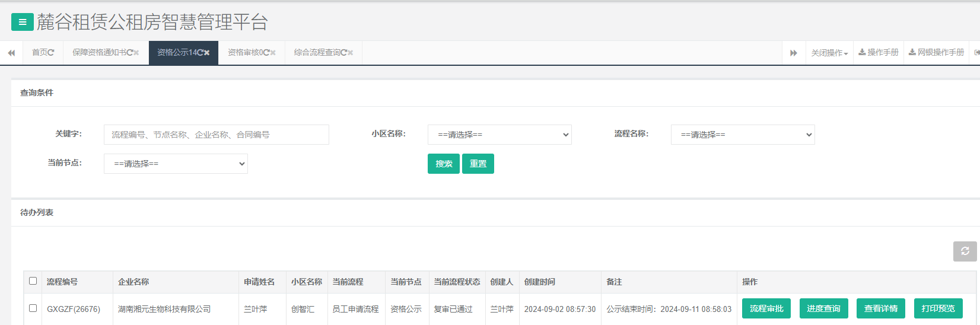The width and height of the screenshot is (980, 325).
Task: Check the select-all checkbox in the table header
Action: tap(33, 281)
